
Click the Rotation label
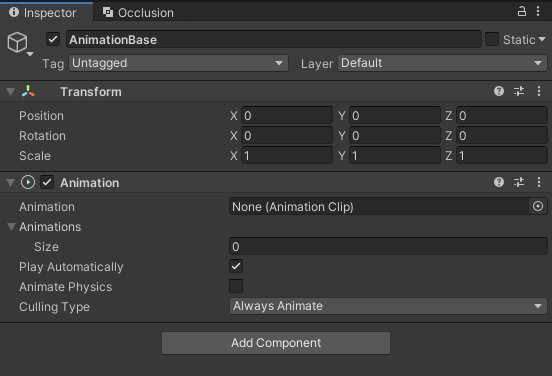[43, 136]
